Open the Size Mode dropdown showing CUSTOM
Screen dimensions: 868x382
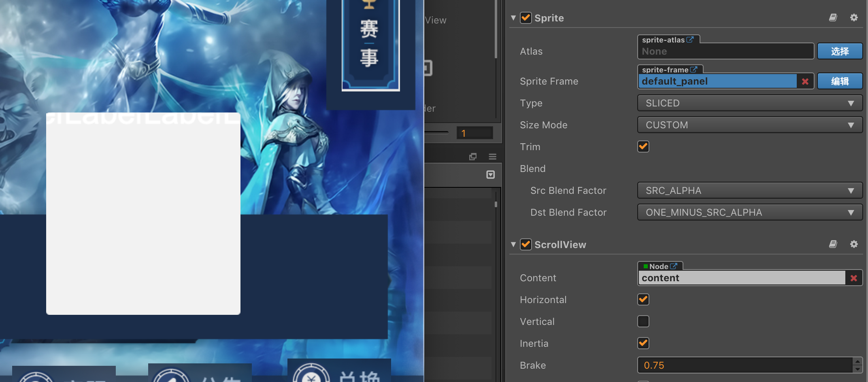point(750,125)
